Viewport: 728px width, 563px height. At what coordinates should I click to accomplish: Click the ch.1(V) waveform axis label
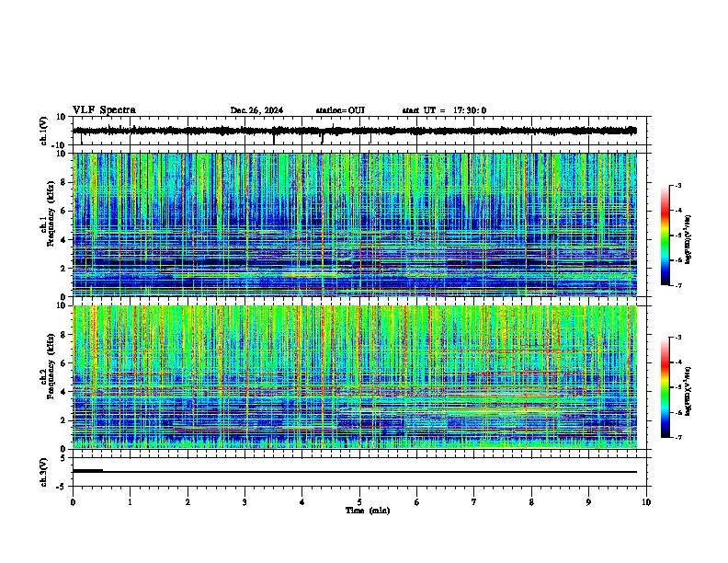pos(43,131)
